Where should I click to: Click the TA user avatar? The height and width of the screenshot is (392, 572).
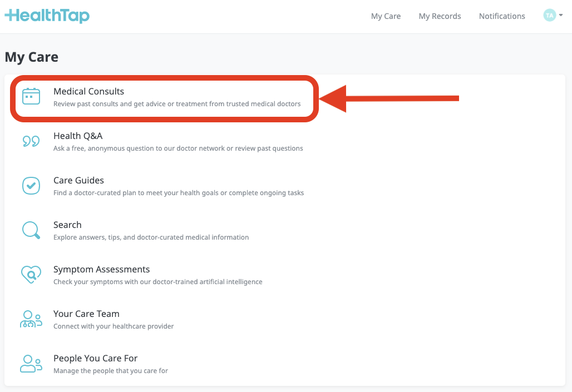click(x=549, y=16)
